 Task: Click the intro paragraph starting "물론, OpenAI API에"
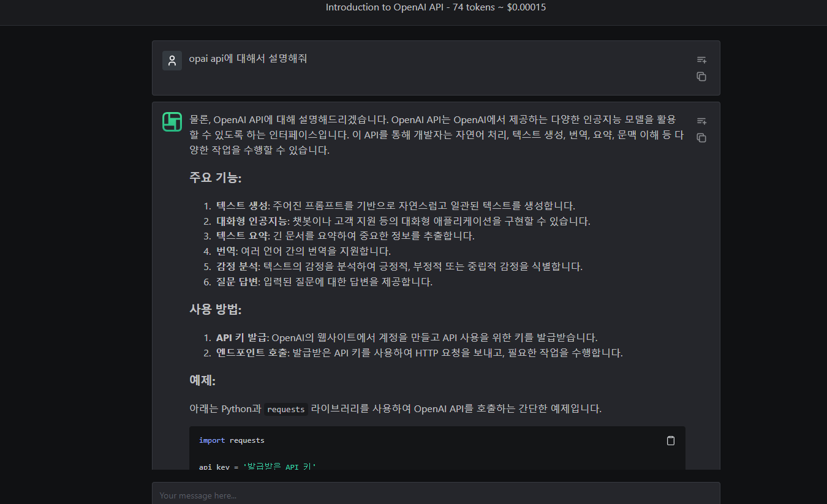click(437, 135)
